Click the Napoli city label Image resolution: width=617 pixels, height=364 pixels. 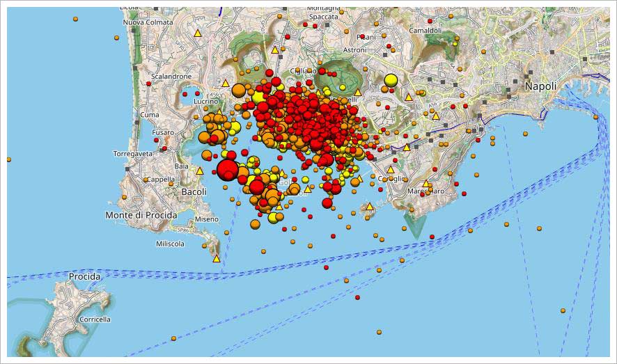coord(540,86)
